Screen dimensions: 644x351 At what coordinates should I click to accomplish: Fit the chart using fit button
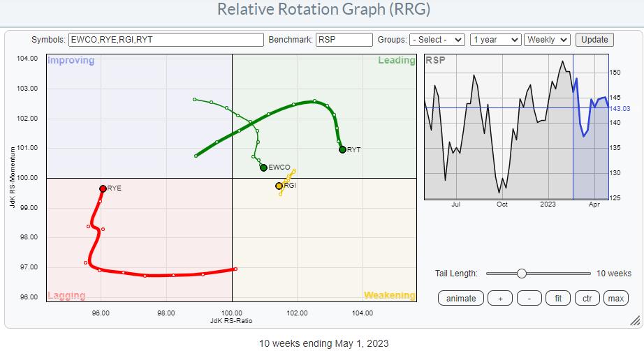[558, 298]
